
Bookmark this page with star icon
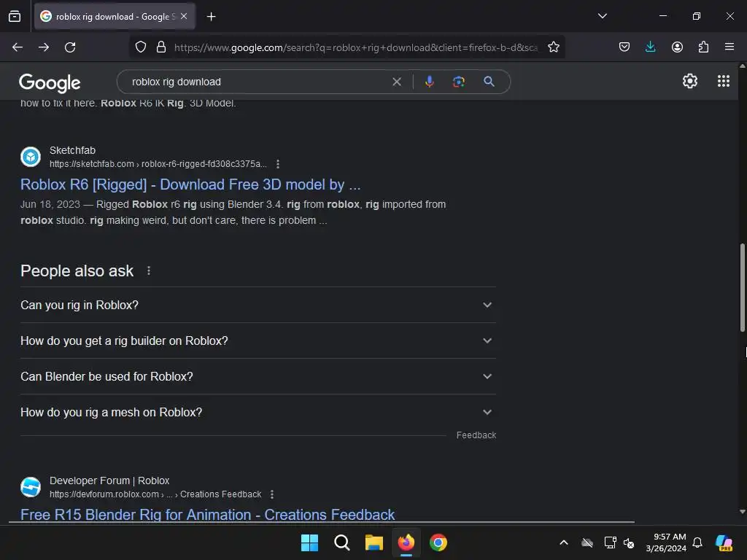pyautogui.click(x=553, y=47)
